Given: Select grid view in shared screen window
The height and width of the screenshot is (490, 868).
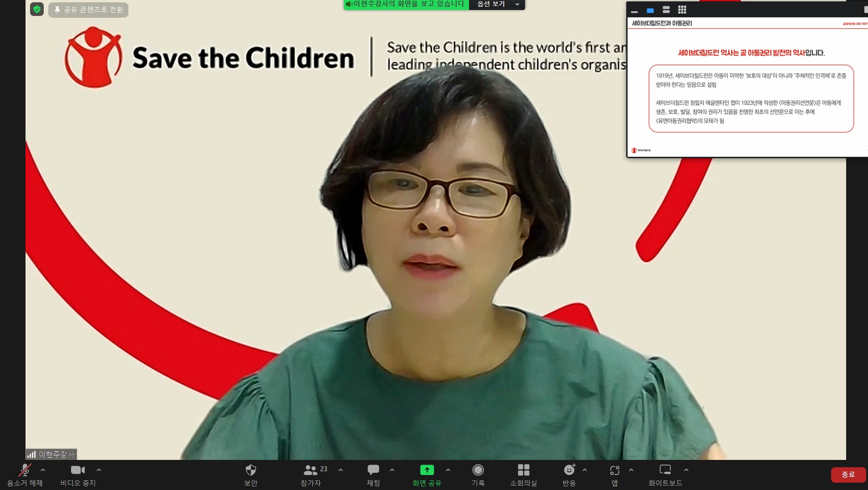Looking at the screenshot, I should click(682, 10).
